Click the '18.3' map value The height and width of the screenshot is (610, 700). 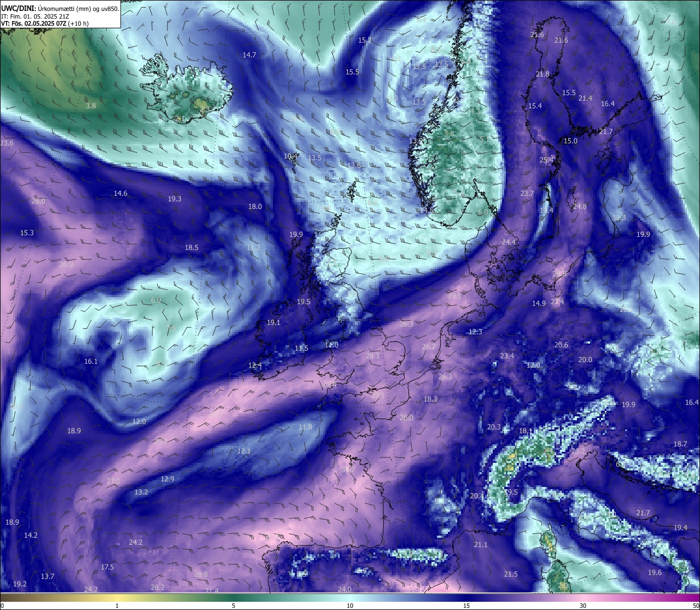pos(430,399)
